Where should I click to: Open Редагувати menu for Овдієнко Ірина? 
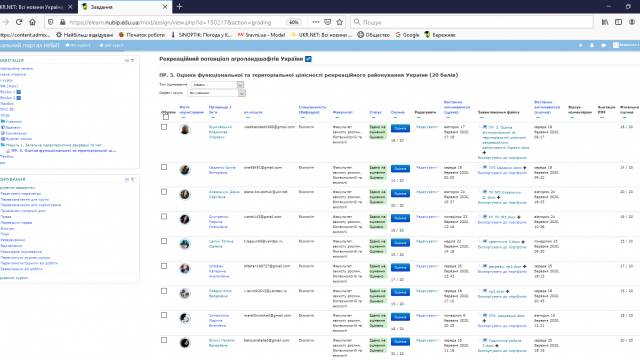tap(427, 167)
